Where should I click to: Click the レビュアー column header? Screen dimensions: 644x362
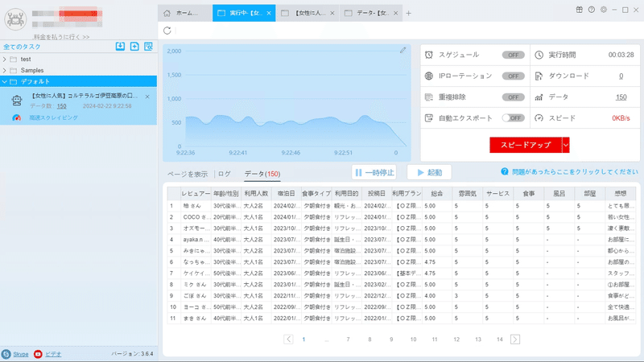pos(196,193)
